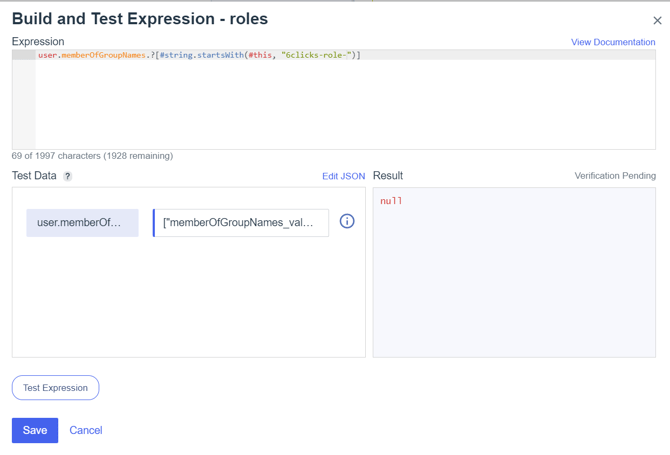Click the memberOfGroupNames test value input
Viewport: 670px width, 455px height.
pos(240,222)
